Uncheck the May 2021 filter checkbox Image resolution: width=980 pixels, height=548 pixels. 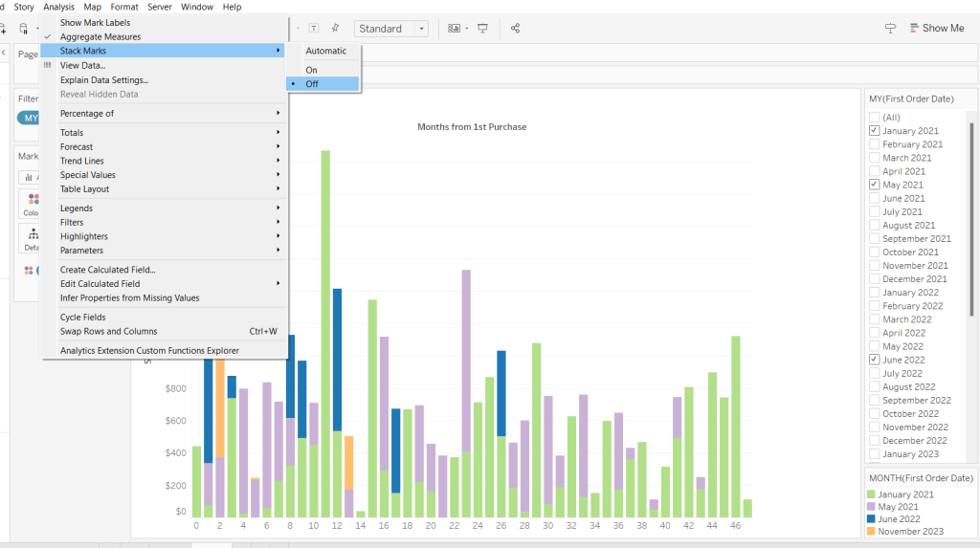[x=875, y=185]
